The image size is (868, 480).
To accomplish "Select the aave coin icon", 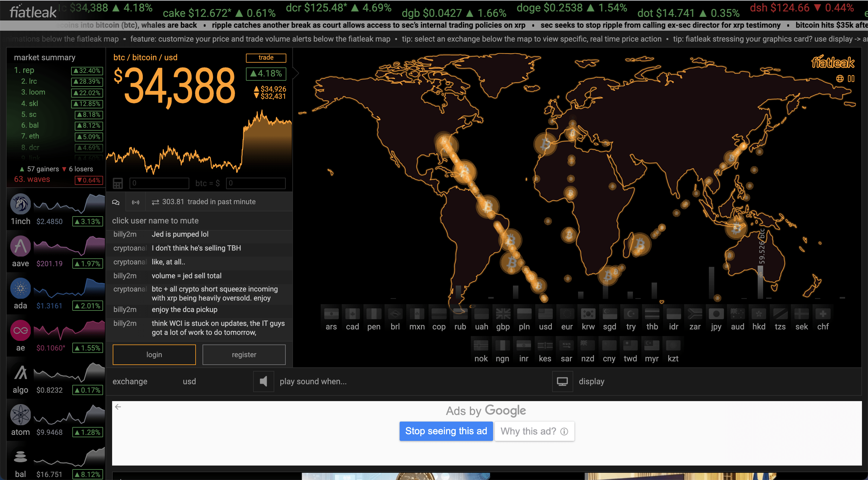I will (x=20, y=246).
